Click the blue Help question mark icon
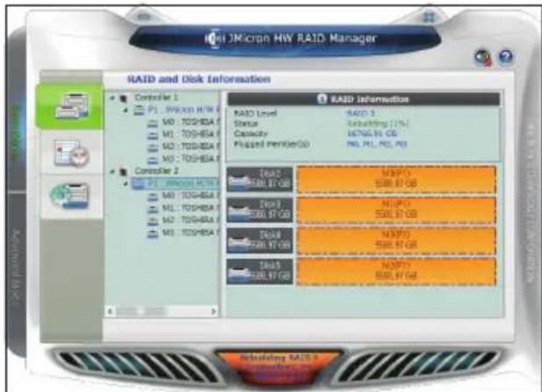This screenshot has height=392, width=542. 506,57
